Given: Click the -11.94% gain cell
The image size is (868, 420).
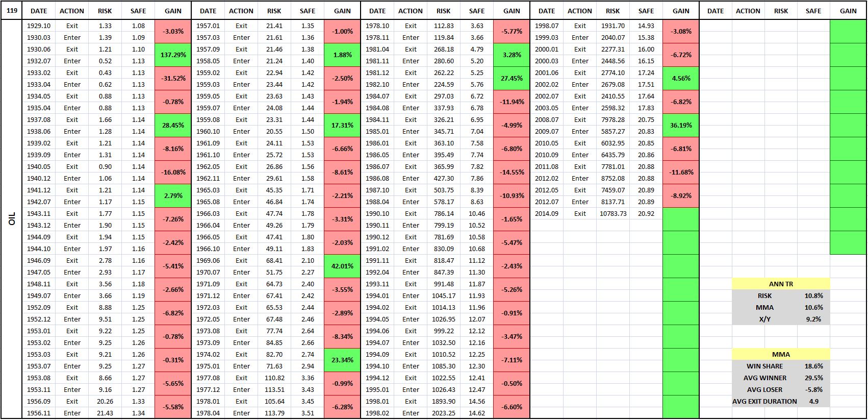Looking at the screenshot, I should 512,102.
